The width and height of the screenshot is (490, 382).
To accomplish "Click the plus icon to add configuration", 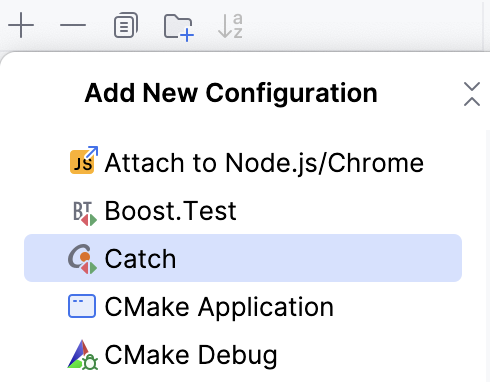I will click(x=21, y=25).
